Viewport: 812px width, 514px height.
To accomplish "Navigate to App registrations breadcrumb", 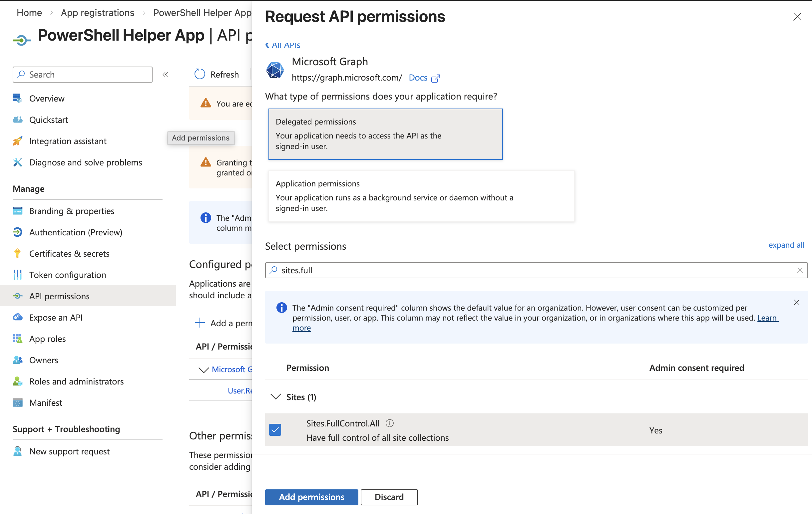I will [97, 12].
